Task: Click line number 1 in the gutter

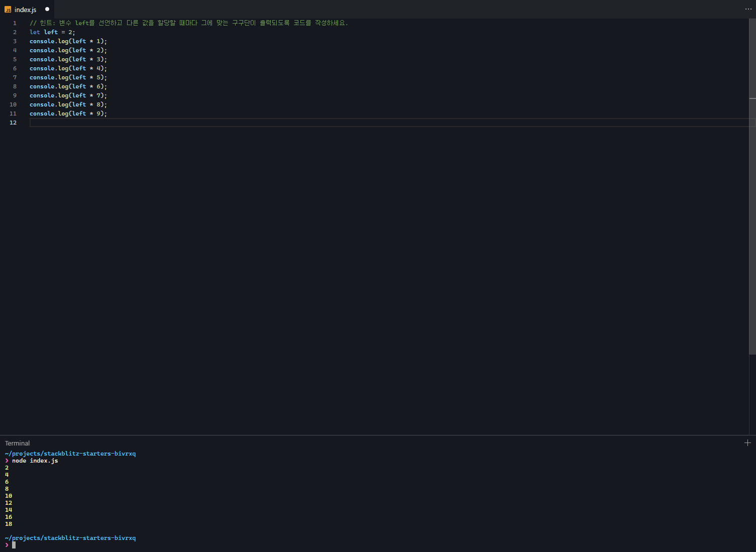Action: point(15,23)
